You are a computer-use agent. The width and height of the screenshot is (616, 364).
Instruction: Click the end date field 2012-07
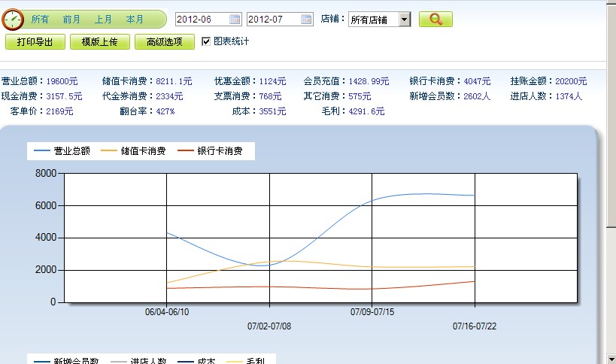[x=273, y=20]
